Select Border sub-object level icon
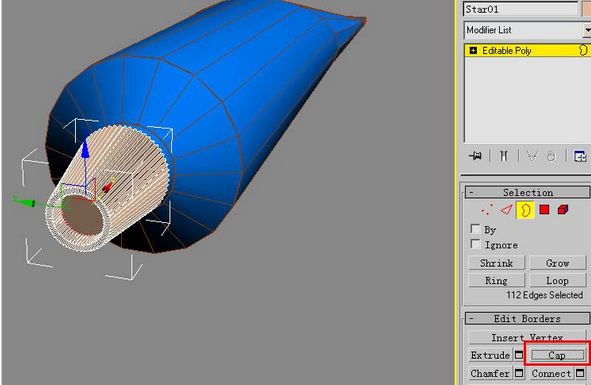Image resolution: width=591 pixels, height=385 pixels. click(x=525, y=210)
